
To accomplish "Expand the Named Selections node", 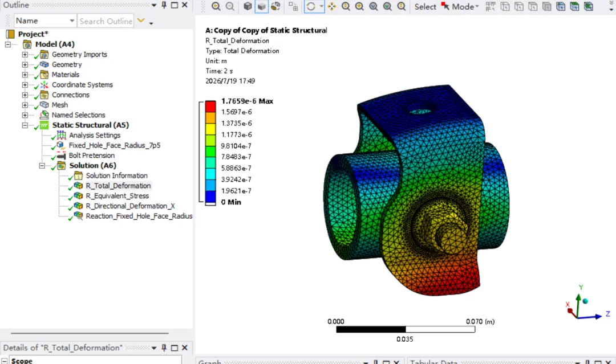I will point(25,115).
